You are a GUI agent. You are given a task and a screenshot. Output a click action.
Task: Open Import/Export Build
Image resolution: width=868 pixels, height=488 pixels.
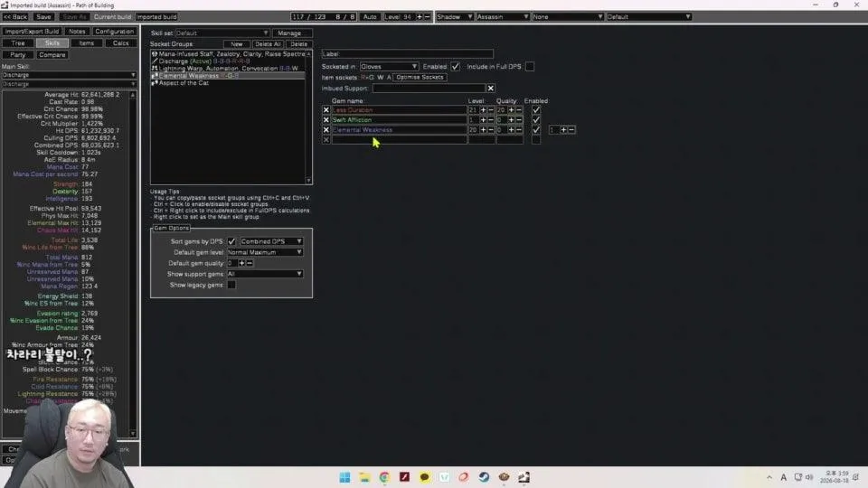coord(33,32)
